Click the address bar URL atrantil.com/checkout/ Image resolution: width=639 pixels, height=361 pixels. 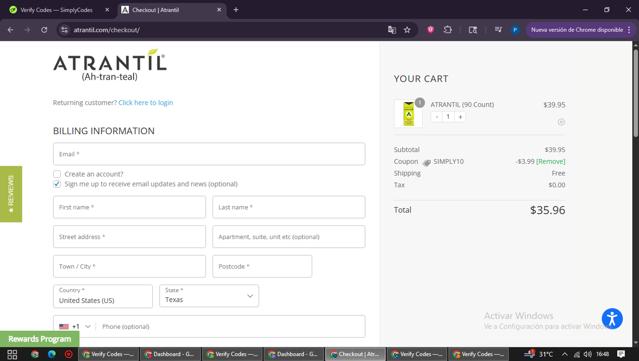[x=107, y=30]
